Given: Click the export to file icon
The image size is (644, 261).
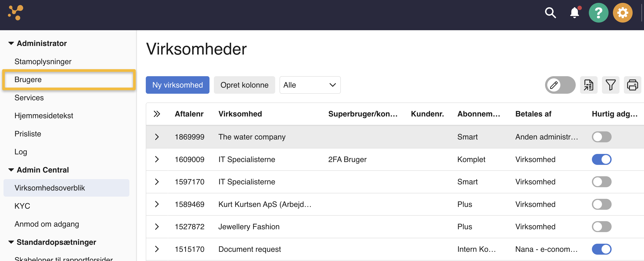Looking at the screenshot, I should 588,85.
